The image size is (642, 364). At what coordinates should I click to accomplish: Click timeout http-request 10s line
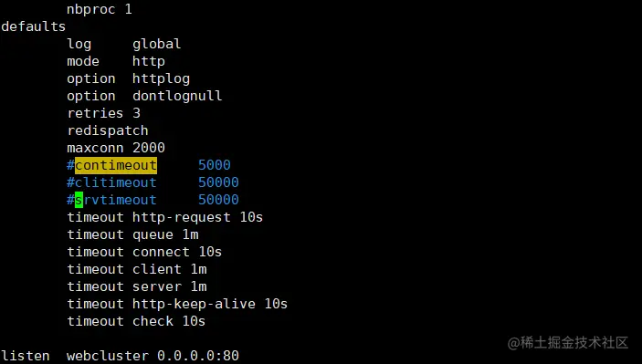point(165,217)
